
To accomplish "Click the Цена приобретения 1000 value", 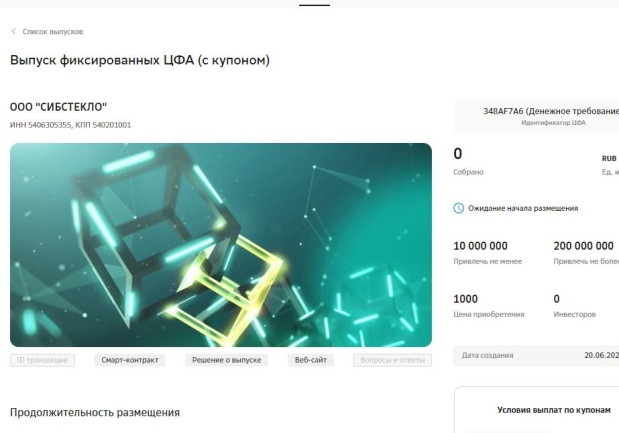I will pos(465,299).
